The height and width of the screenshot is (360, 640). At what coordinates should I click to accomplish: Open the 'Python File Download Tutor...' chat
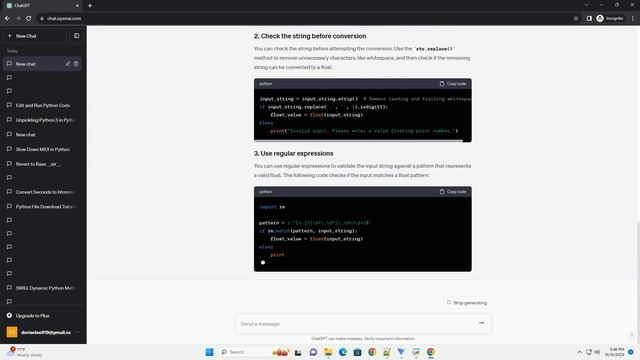[x=42, y=207]
